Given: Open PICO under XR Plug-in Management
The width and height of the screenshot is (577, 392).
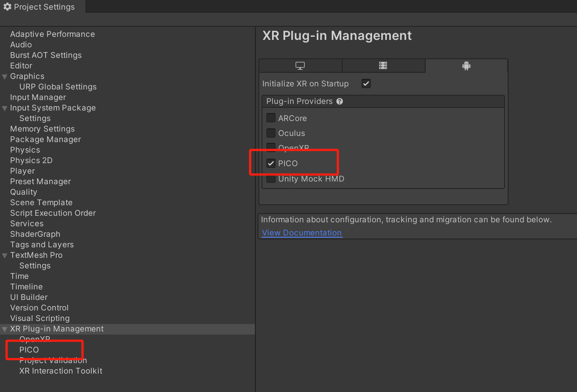Looking at the screenshot, I should 29,350.
